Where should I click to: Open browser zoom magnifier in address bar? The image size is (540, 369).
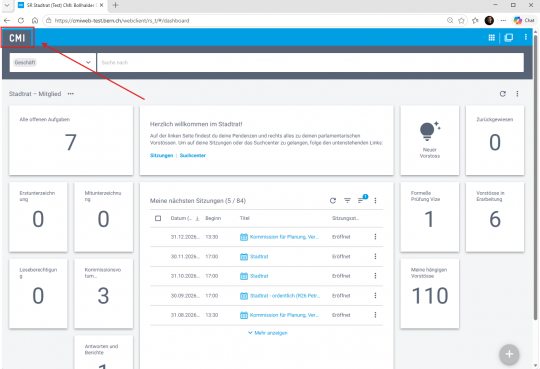point(450,21)
